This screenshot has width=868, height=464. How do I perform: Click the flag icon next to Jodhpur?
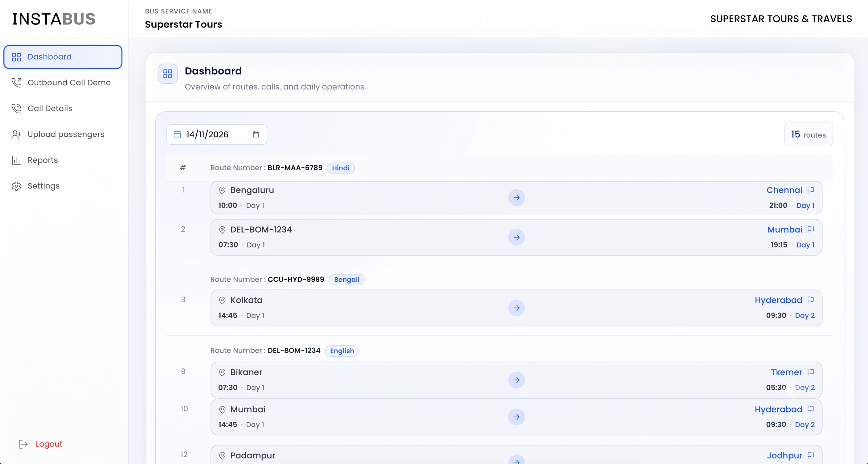pyautogui.click(x=811, y=455)
